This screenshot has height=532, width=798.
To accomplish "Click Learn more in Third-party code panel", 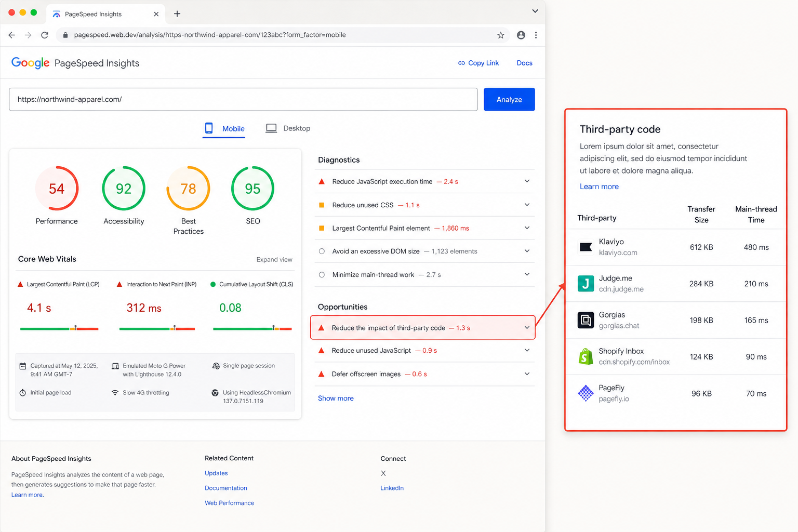I will tap(599, 187).
